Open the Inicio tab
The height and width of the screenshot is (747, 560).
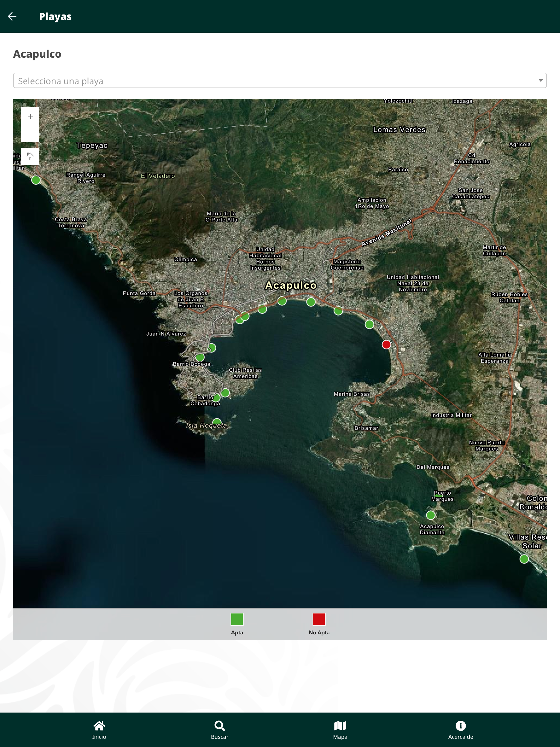click(x=99, y=730)
